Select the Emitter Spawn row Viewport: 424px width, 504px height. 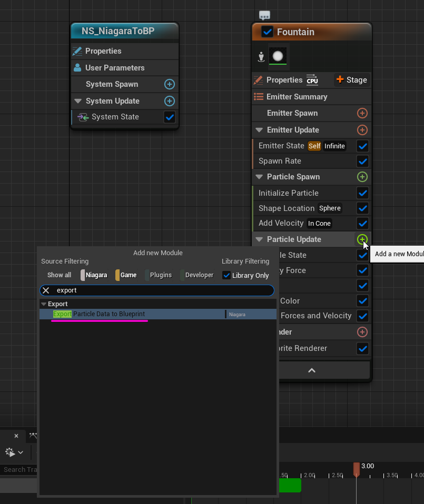click(311, 113)
